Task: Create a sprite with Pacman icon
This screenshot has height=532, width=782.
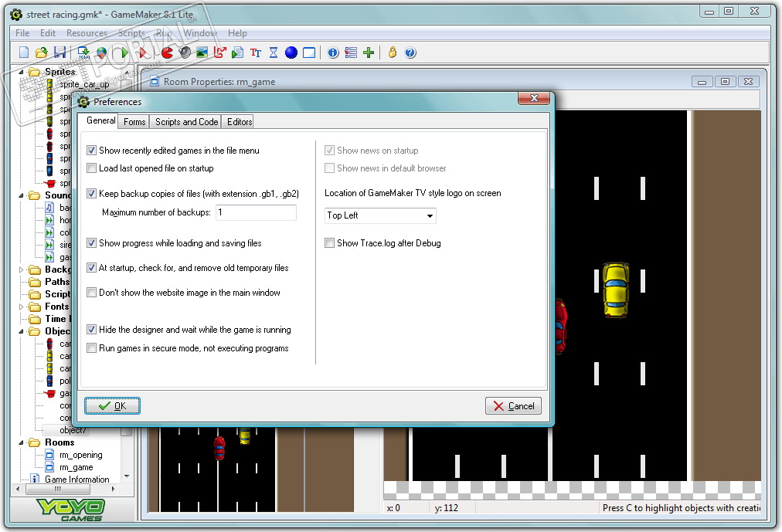Action: [167, 53]
